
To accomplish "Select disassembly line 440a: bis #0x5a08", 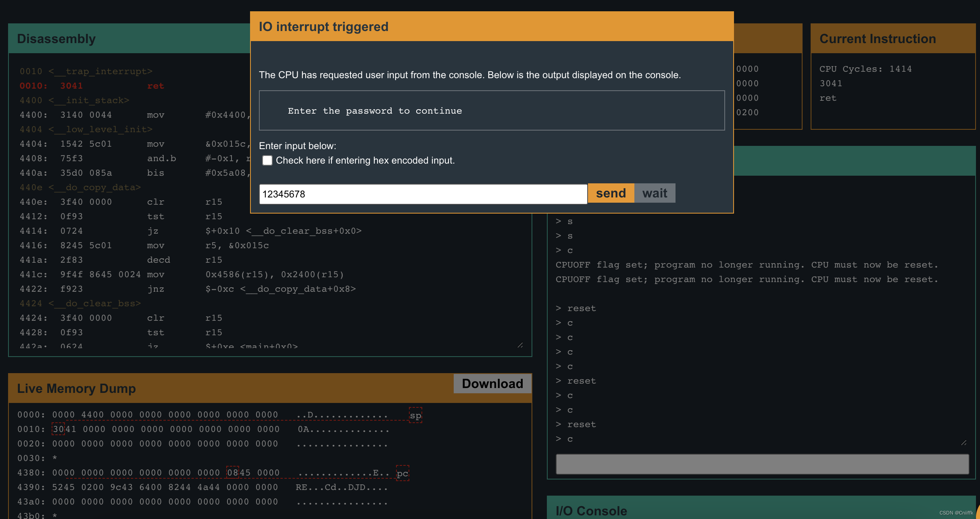I will tap(135, 173).
